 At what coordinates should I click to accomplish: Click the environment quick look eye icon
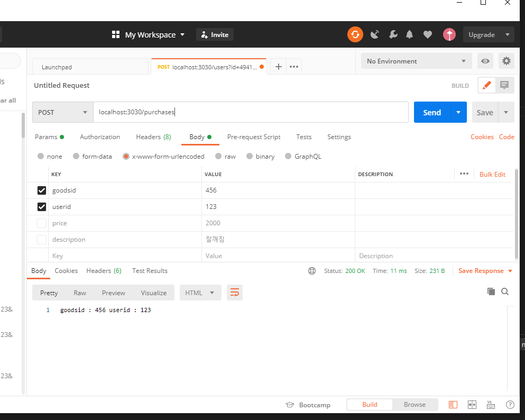tap(485, 61)
